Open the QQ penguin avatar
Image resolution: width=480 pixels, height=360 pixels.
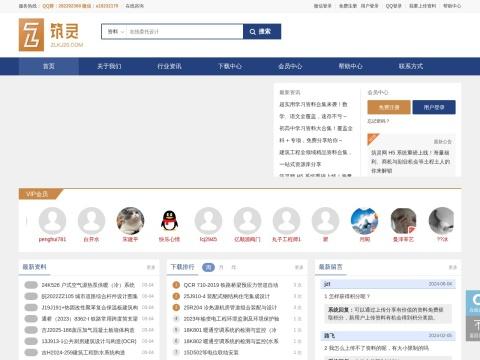(169, 221)
